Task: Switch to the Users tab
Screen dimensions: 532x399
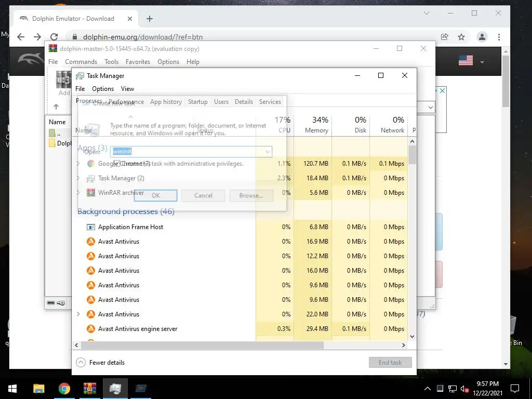Action: (221, 102)
